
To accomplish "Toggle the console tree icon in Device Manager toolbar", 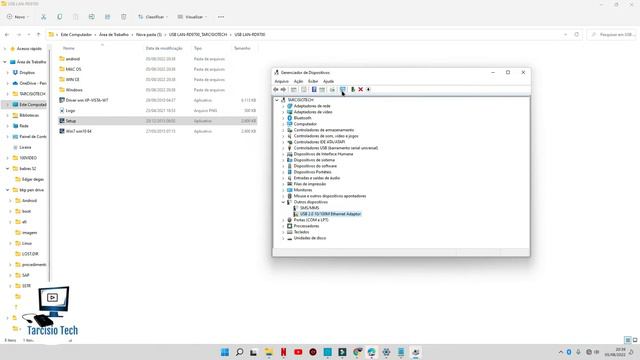I will (293, 89).
